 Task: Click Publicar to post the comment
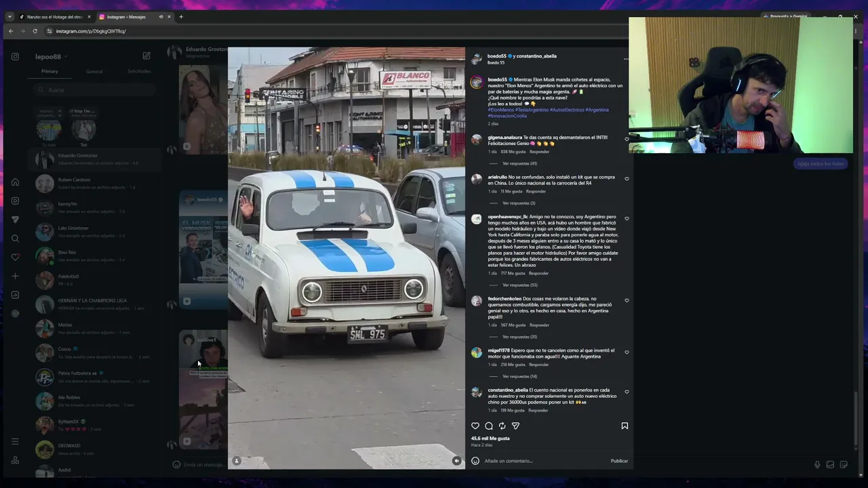(619, 461)
